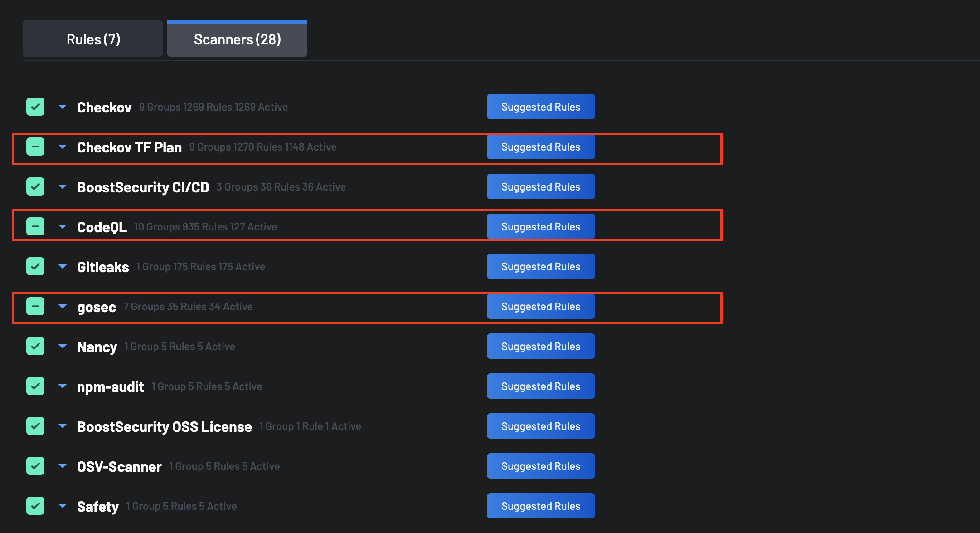Click '3 Groups 36 Rules 36 Active' text

point(281,187)
